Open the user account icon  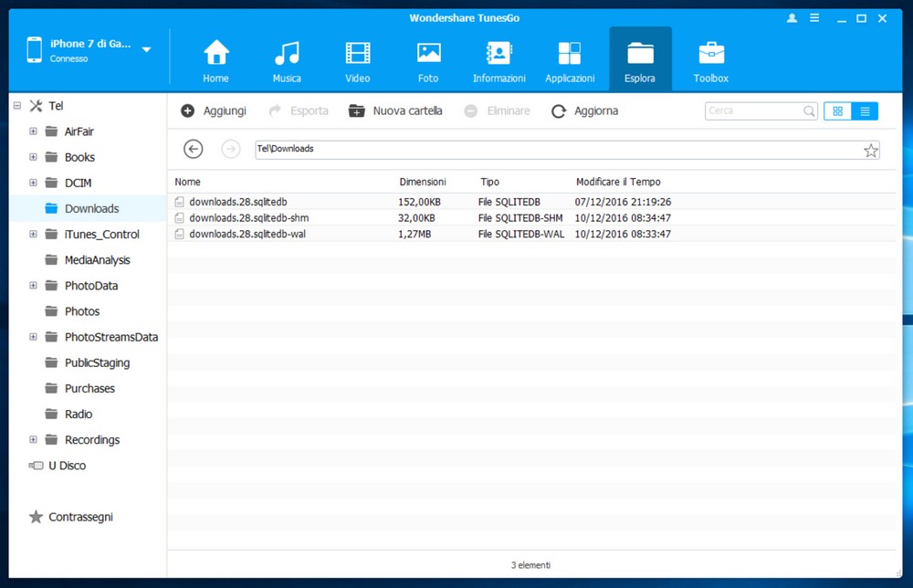coord(792,18)
